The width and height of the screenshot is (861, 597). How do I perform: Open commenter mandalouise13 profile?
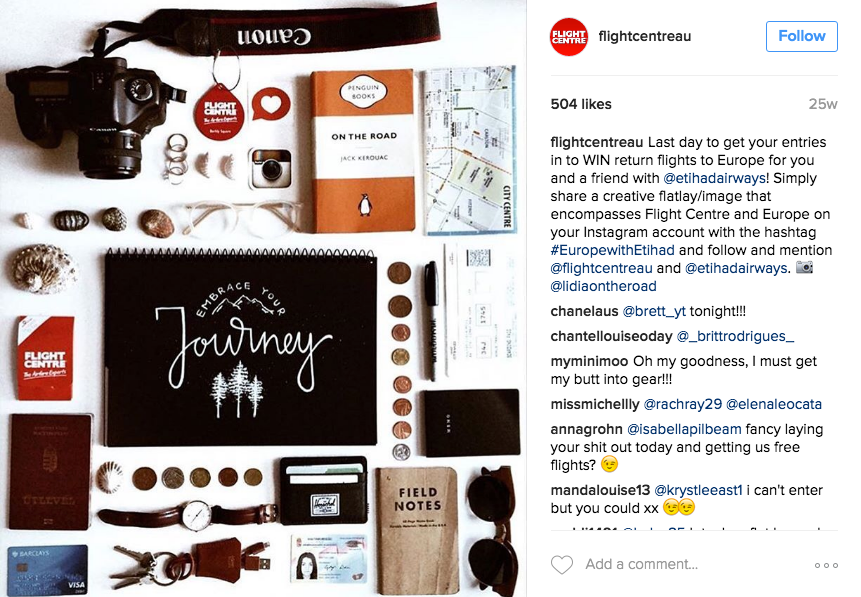(x=600, y=490)
